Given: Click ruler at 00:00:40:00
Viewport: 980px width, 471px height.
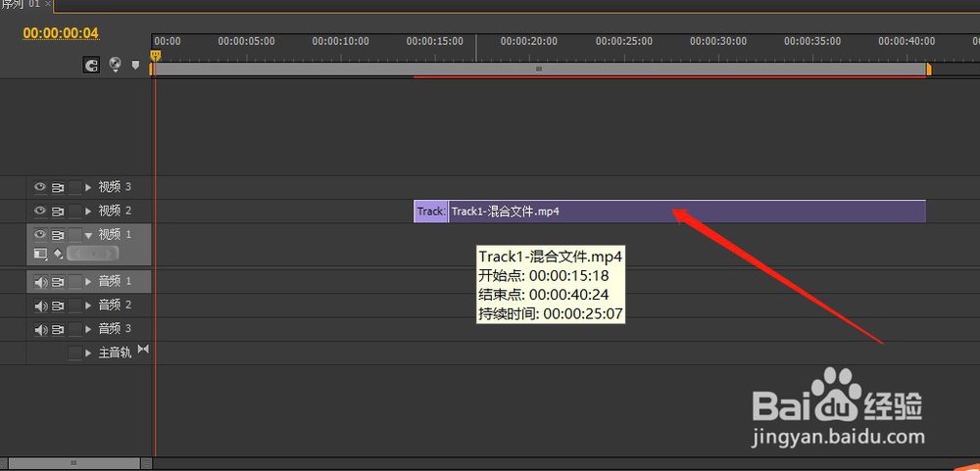Looking at the screenshot, I should tap(906, 41).
